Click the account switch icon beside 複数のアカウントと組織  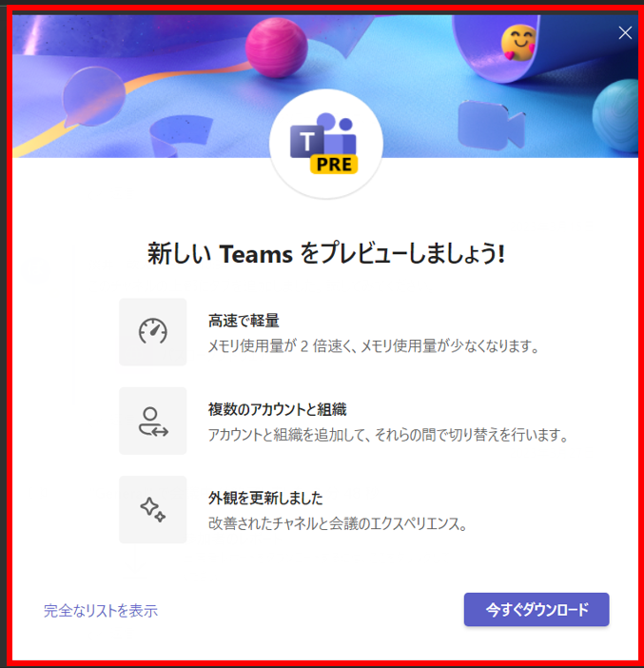(153, 421)
